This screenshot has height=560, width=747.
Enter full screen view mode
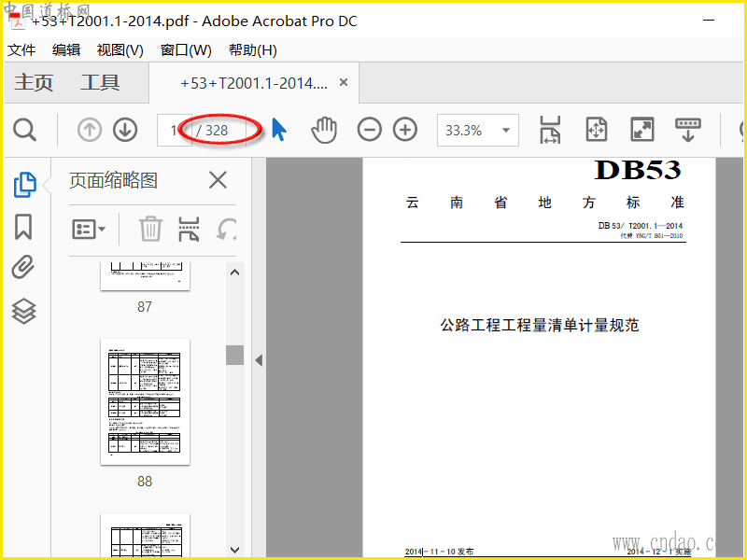(642, 130)
